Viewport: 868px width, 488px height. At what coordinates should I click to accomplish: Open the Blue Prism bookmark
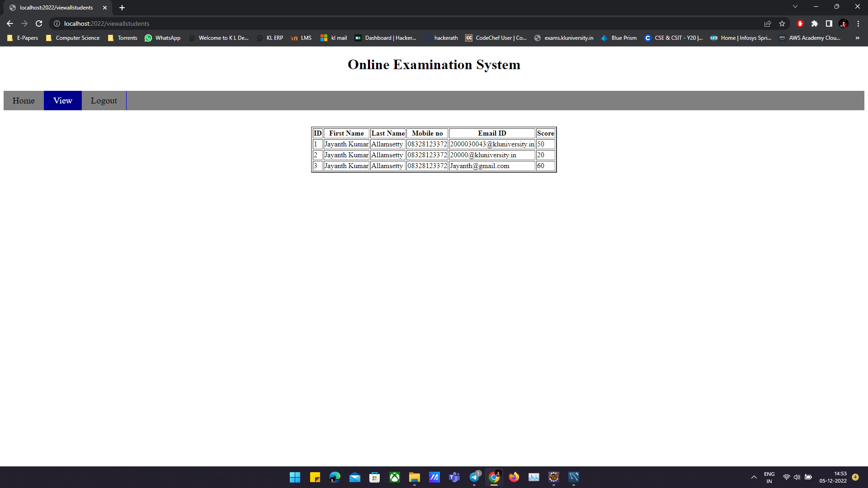619,38
